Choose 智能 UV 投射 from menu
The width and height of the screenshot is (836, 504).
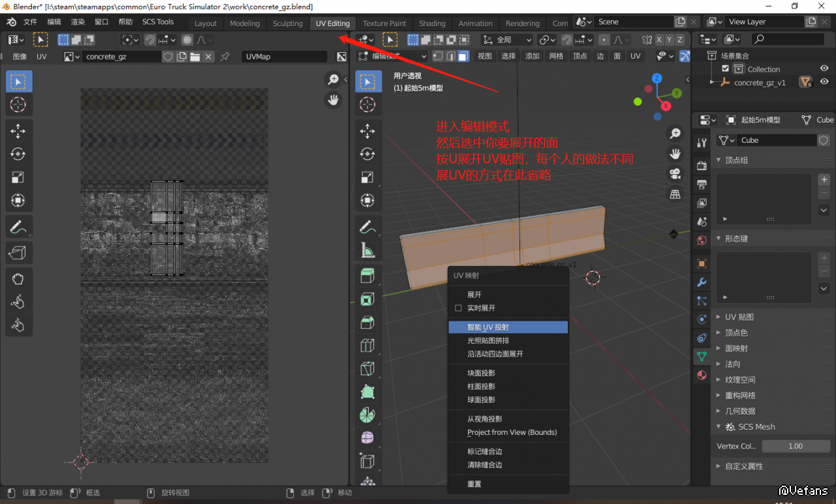488,327
